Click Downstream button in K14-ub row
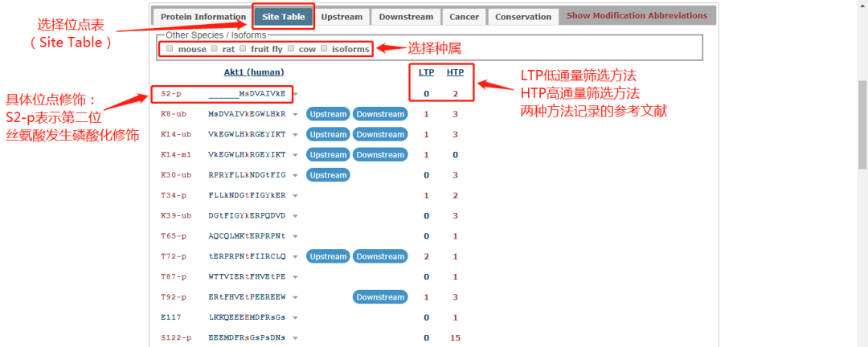 (380, 134)
